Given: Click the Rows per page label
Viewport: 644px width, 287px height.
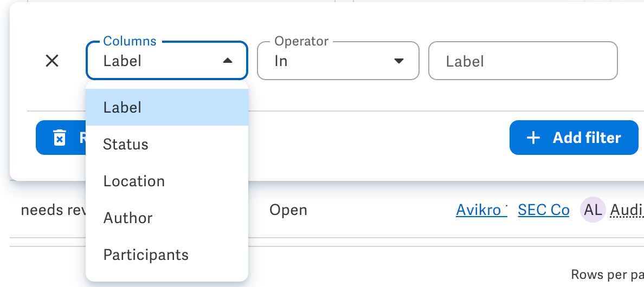Looking at the screenshot, I should [x=607, y=274].
